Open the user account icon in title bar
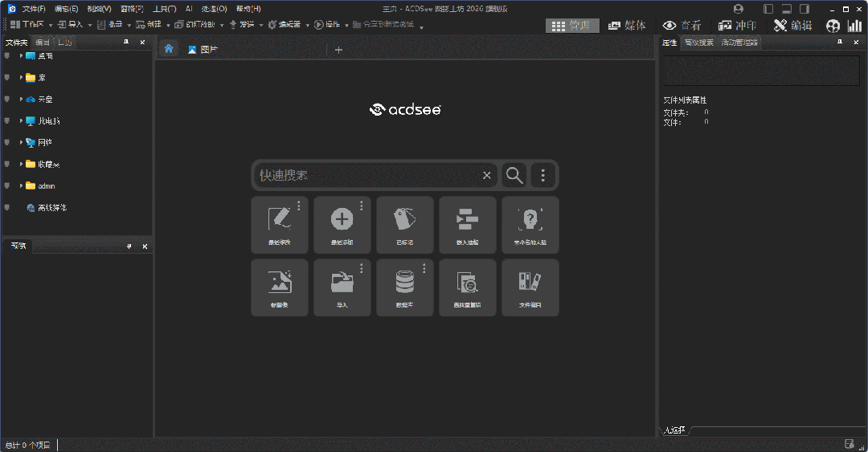The image size is (868, 452). (738, 9)
